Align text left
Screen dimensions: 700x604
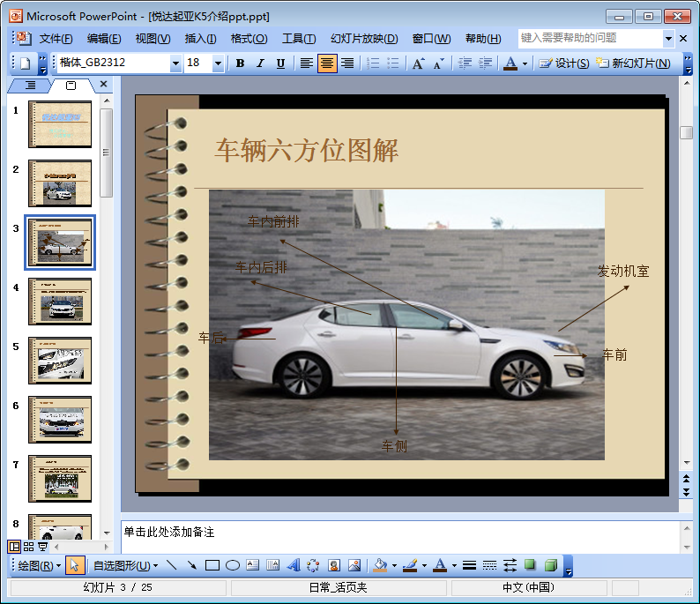pos(306,63)
